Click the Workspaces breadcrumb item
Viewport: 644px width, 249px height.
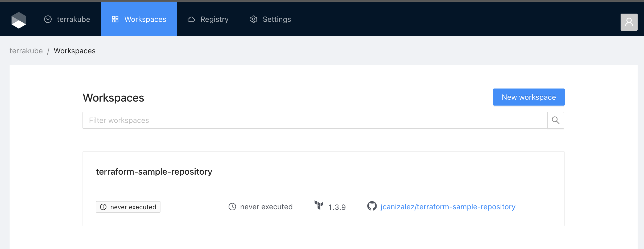point(75,51)
